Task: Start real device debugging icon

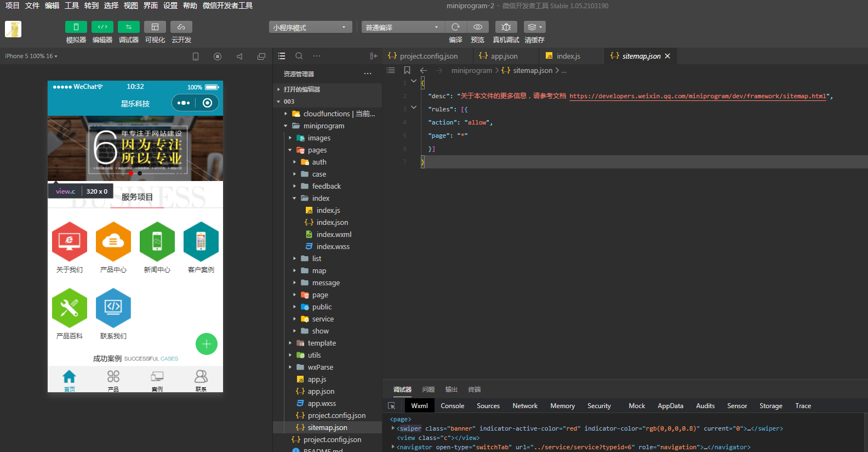Action: [506, 27]
